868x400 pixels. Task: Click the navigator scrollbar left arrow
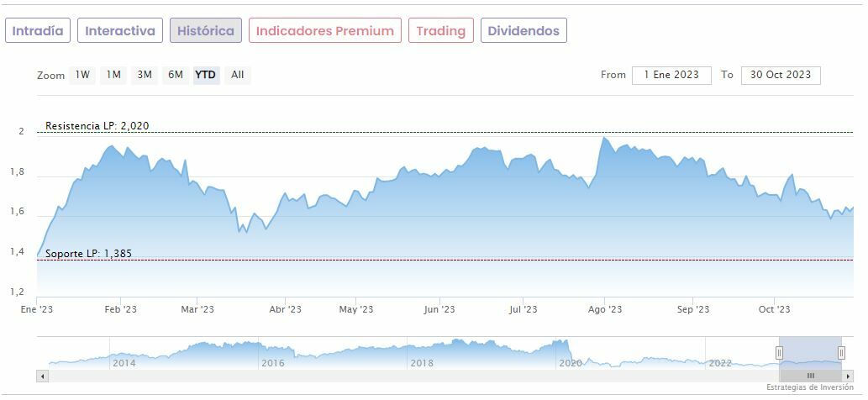click(x=42, y=376)
